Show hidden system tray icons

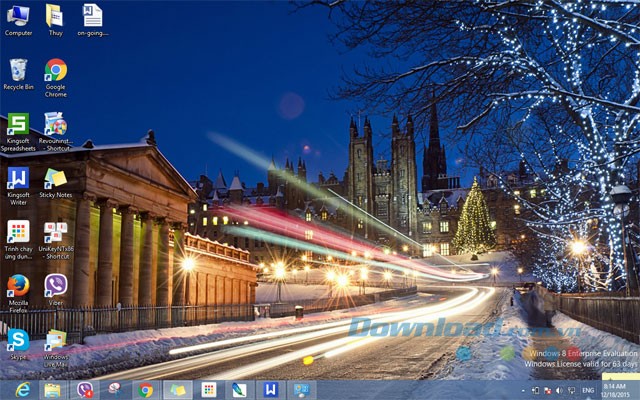click(524, 390)
